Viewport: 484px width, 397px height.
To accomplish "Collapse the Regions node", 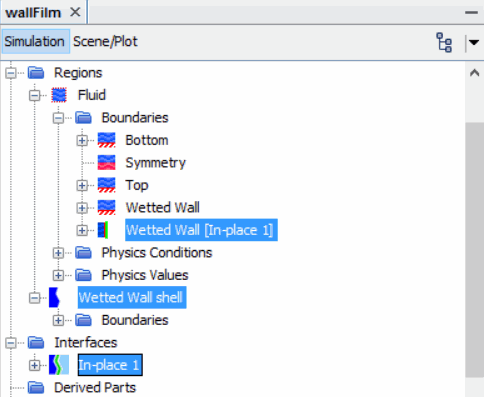I will point(11,73).
